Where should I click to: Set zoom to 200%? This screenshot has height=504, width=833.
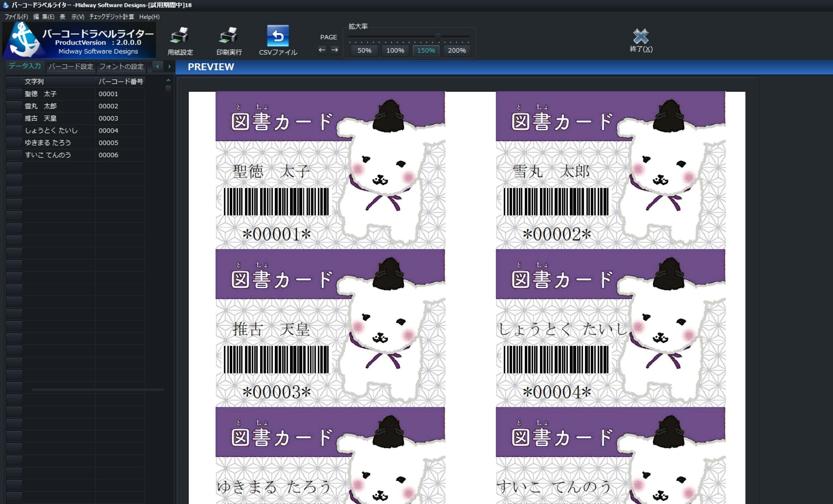(x=457, y=50)
